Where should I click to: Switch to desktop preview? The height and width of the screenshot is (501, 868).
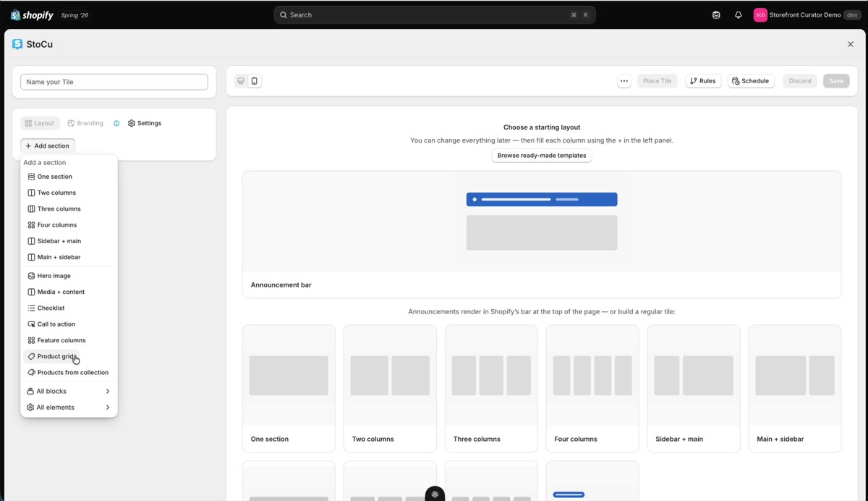241,81
